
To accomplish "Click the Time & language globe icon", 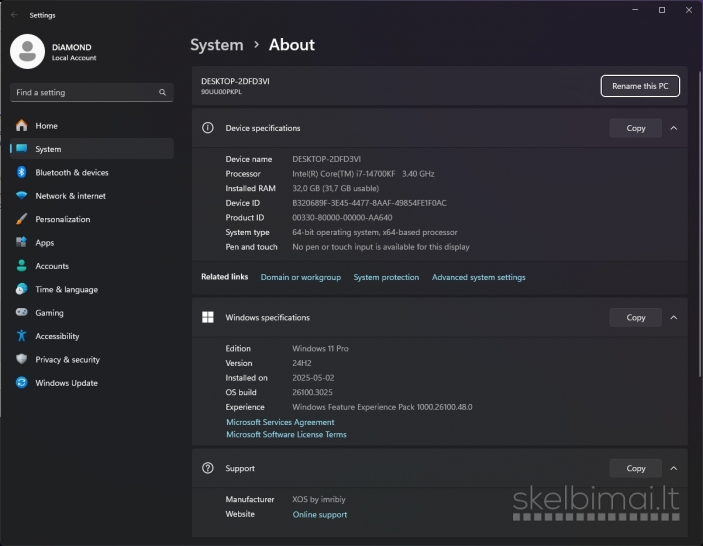I will coord(22,289).
